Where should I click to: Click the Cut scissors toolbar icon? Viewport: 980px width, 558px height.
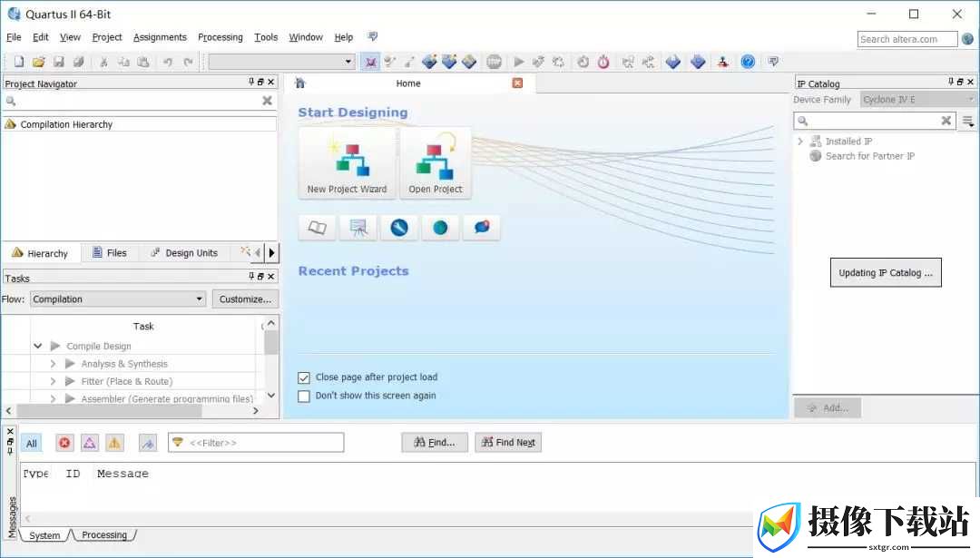[x=103, y=62]
